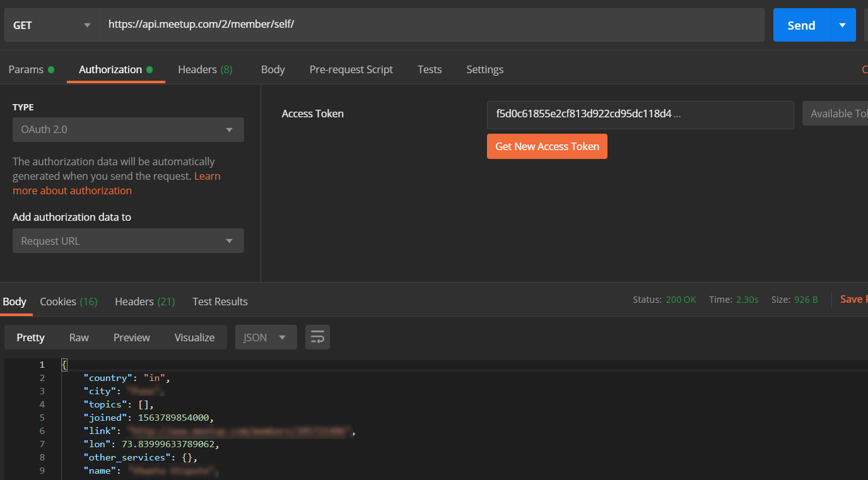Open the Cookies (16) tab
This screenshot has height=480, width=868.
point(69,301)
